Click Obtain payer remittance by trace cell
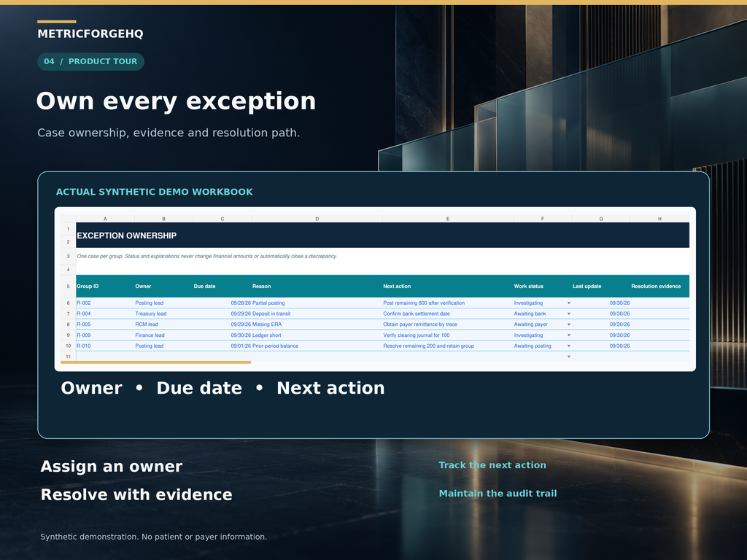Viewport: 747px width, 560px height. pos(448,324)
